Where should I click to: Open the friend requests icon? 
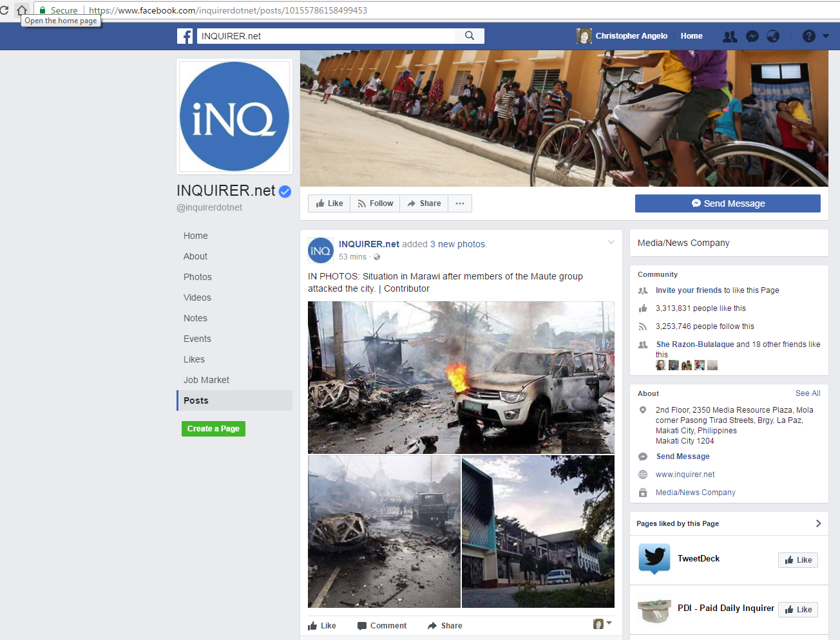click(x=730, y=37)
